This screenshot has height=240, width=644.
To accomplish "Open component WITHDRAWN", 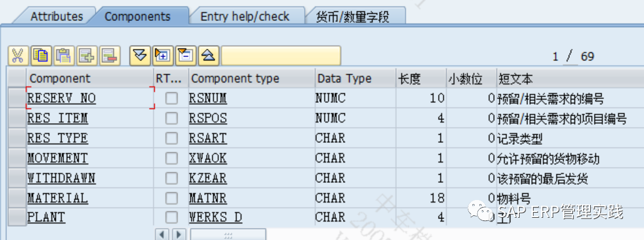I will (61, 178).
